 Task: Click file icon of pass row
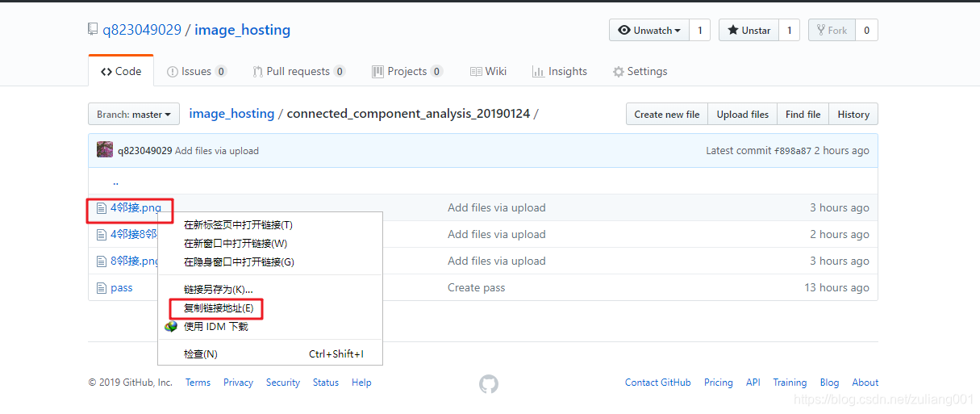(102, 288)
